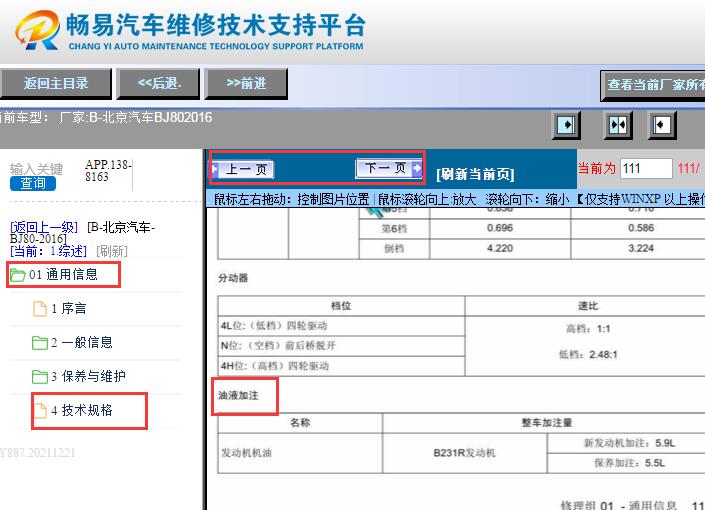Click the 倒档 row value 4.220

coord(500,249)
